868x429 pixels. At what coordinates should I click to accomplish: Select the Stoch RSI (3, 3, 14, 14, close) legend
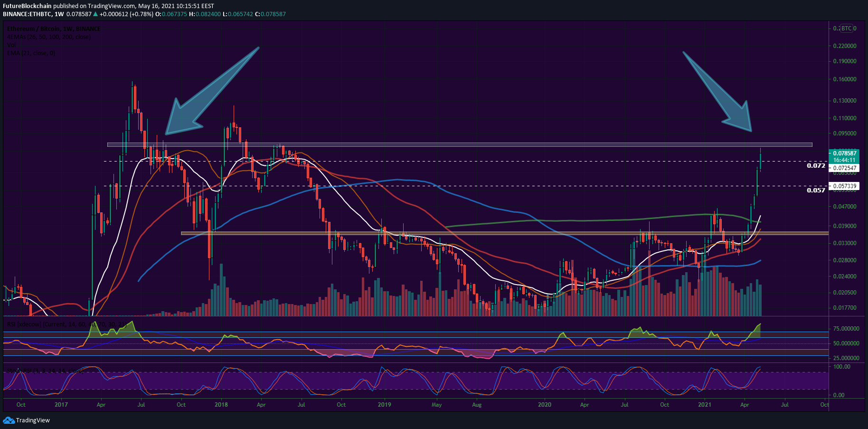[46, 371]
